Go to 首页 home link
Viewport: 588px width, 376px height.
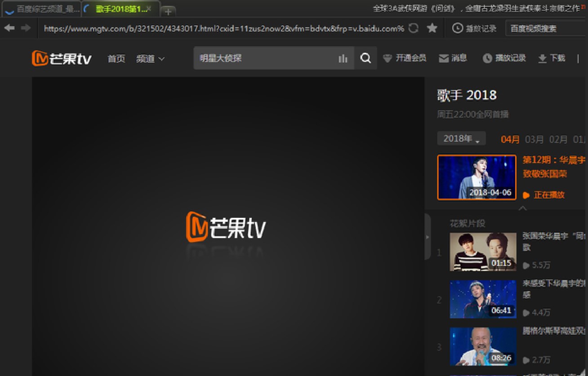point(116,59)
